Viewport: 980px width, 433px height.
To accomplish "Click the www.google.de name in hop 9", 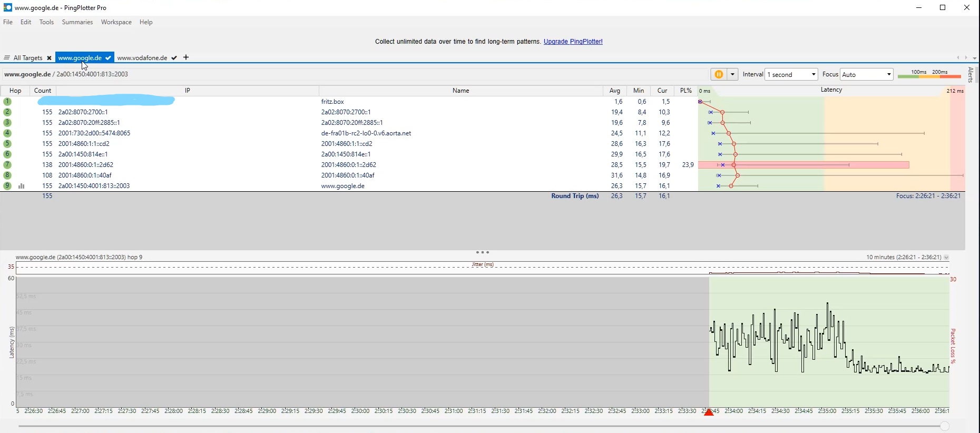I will (x=343, y=186).
